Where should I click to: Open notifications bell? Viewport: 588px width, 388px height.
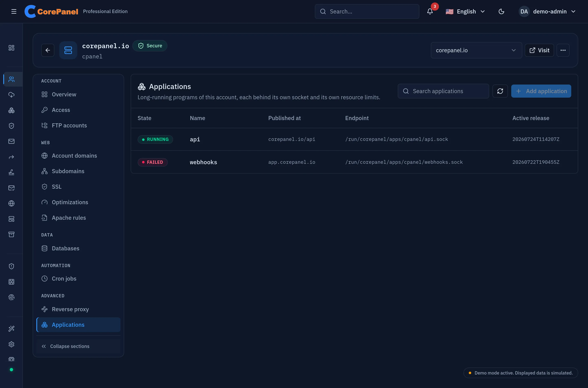[430, 11]
